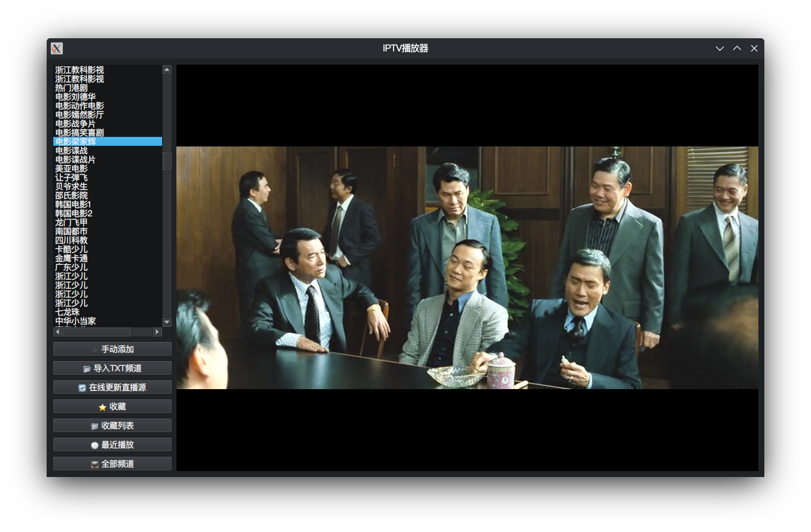Click 在线更新直播源 to refresh sources
The image size is (811, 532).
(112, 387)
